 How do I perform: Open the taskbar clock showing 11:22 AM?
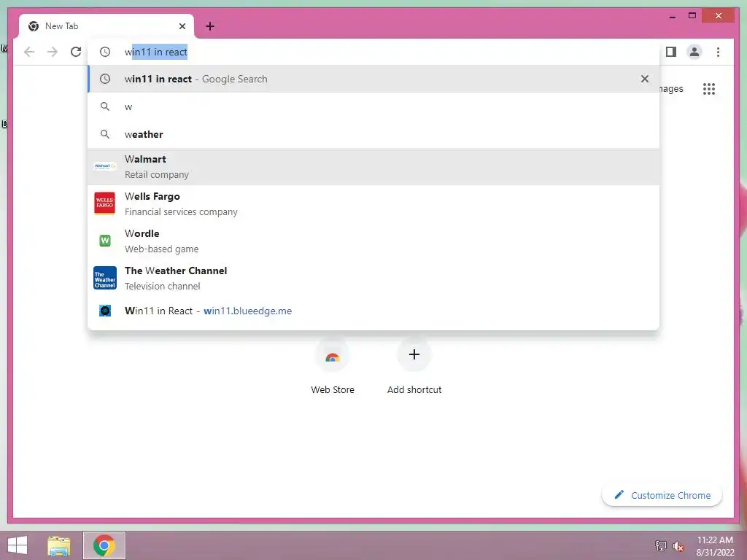(x=715, y=546)
